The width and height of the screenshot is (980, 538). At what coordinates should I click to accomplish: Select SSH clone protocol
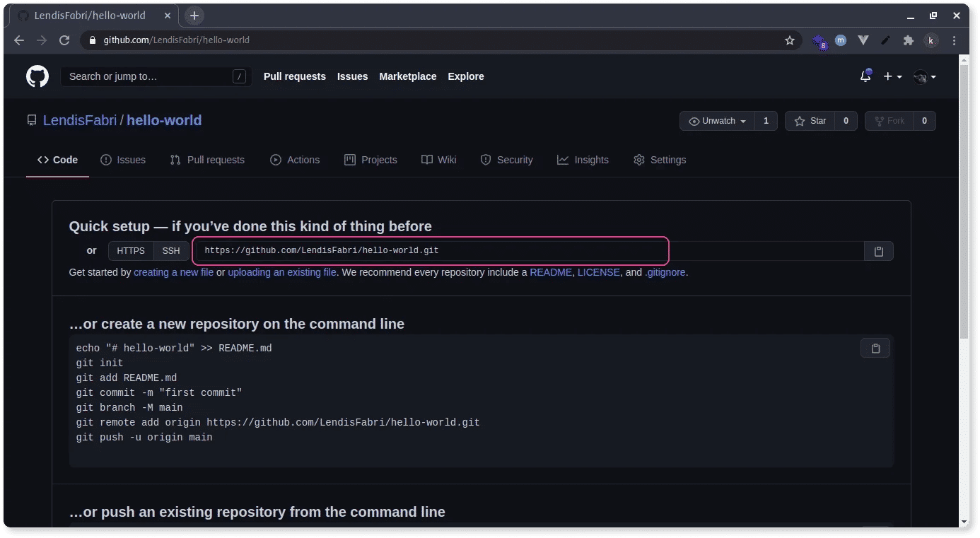coord(171,251)
